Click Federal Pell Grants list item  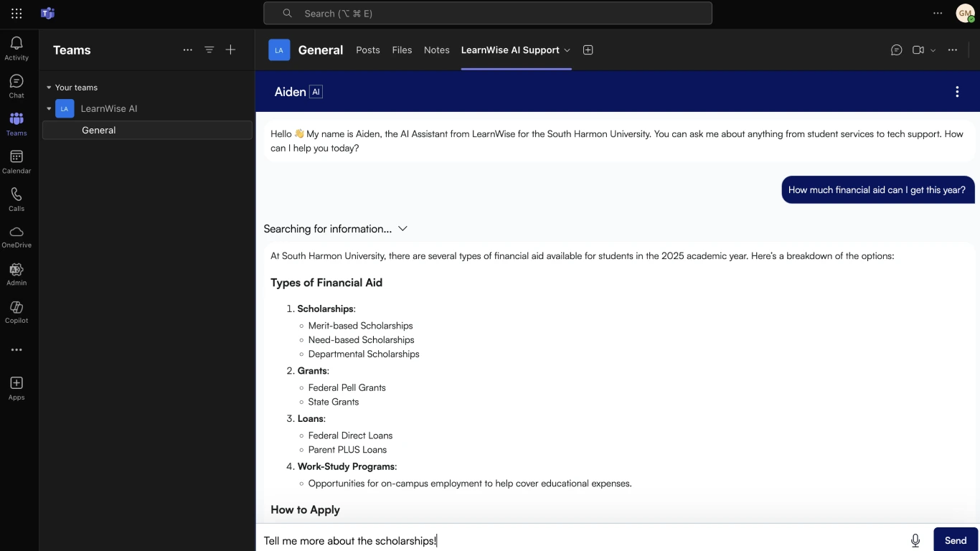[x=347, y=388]
